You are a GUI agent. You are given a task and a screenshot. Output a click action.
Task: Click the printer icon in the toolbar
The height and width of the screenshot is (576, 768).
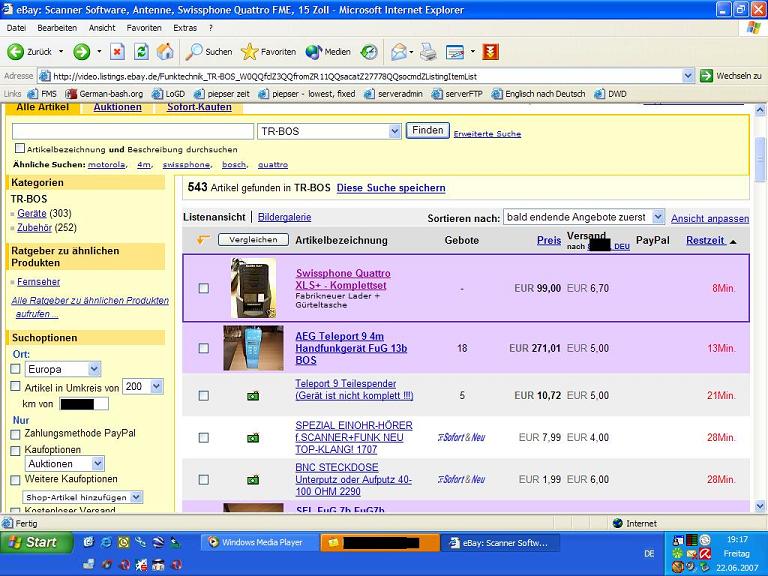pyautogui.click(x=428, y=52)
